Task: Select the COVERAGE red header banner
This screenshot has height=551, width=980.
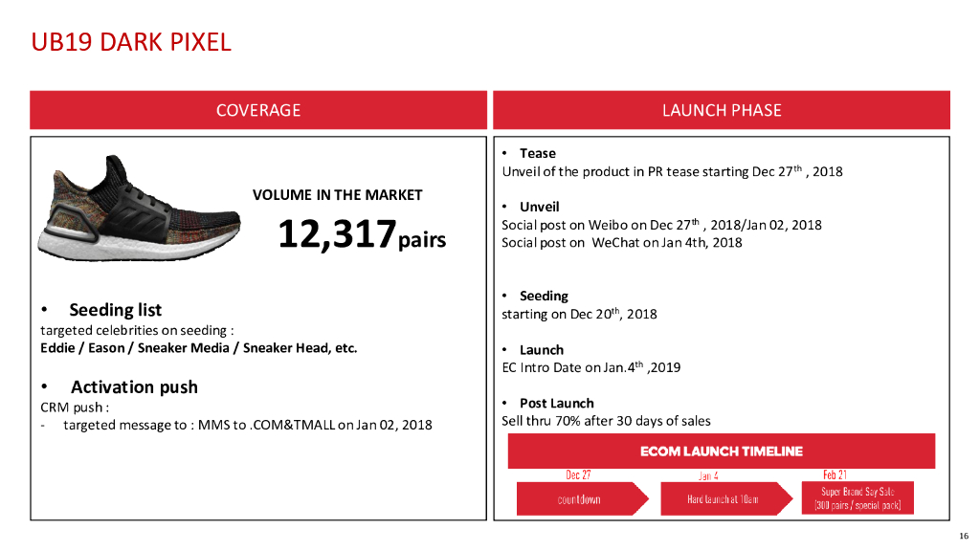Action: coord(258,110)
